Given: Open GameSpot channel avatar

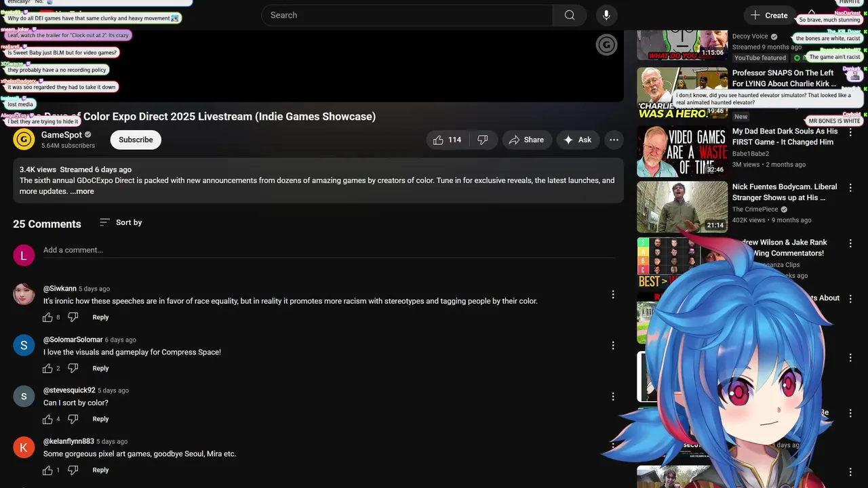Looking at the screenshot, I should (x=24, y=140).
